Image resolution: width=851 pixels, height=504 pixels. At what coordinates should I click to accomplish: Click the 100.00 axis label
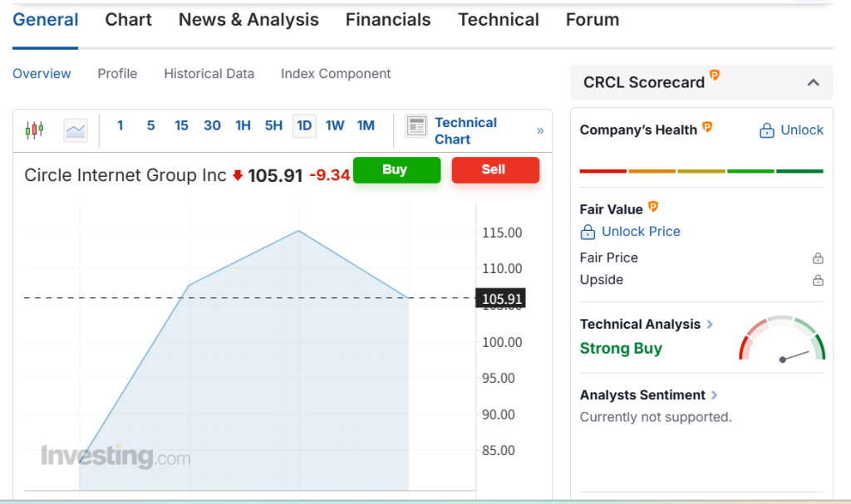[x=502, y=342]
